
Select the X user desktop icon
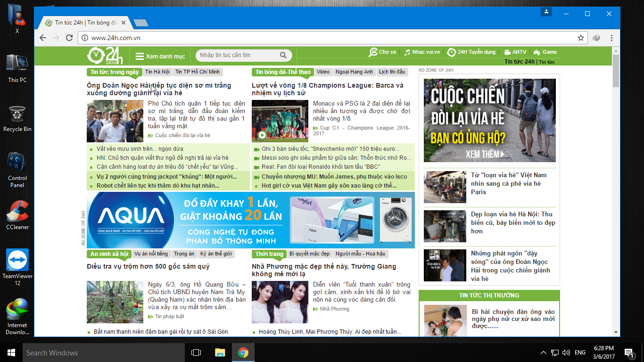coord(17,19)
